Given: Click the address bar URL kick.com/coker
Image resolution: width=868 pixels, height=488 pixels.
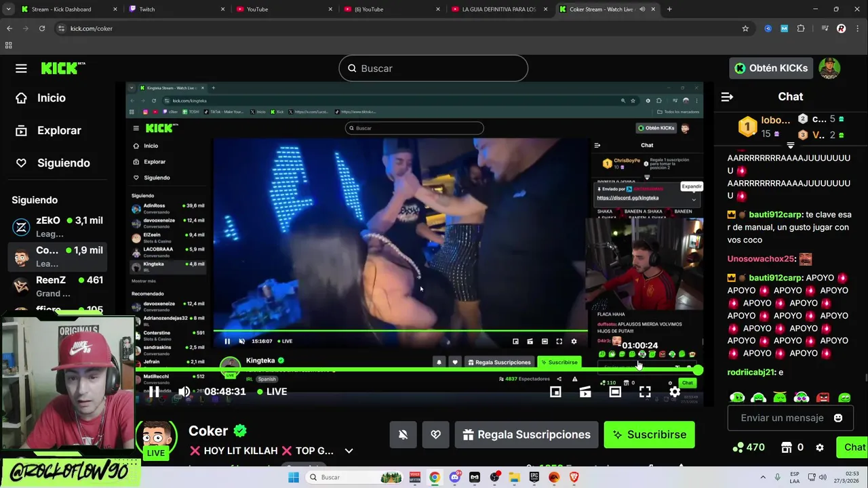Looking at the screenshot, I should point(91,28).
